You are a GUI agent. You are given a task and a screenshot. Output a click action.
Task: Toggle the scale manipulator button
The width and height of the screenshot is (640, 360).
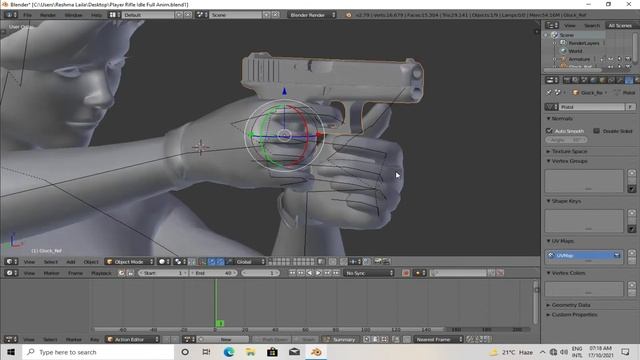[x=229, y=262]
